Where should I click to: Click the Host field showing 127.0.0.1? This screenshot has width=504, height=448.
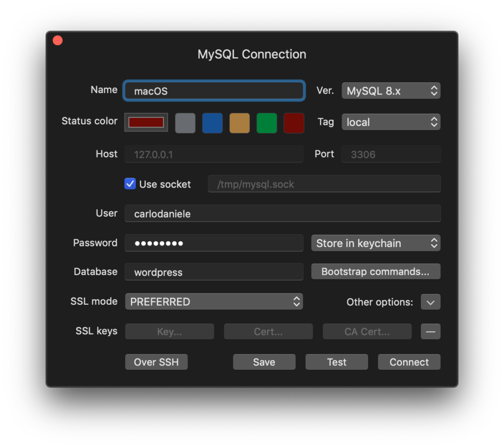click(214, 154)
